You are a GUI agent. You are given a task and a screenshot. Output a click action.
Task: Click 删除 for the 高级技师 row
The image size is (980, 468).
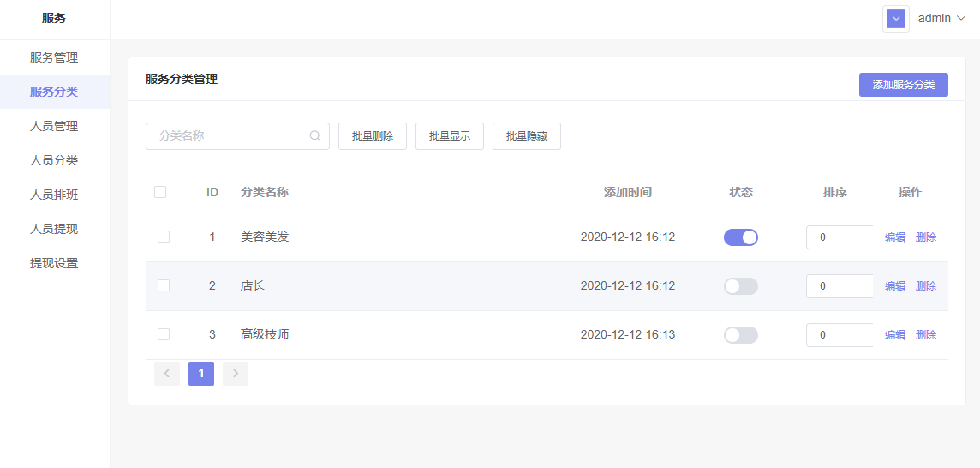coord(926,335)
